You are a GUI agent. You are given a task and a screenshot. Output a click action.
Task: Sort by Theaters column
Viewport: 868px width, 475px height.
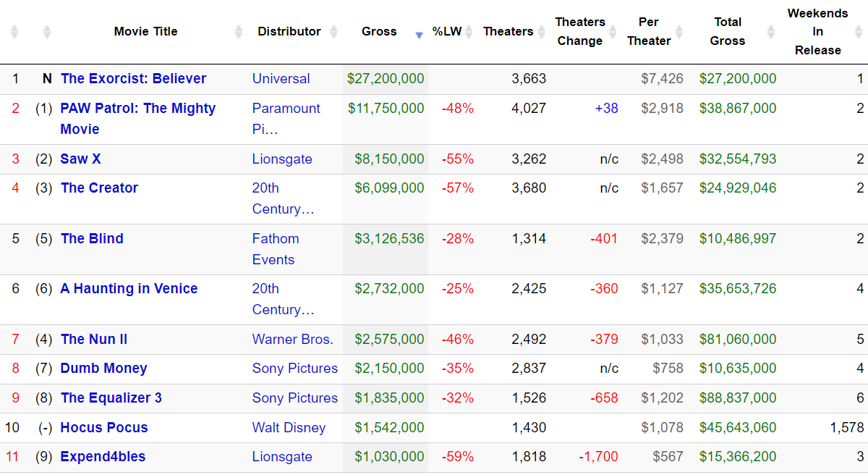click(x=508, y=32)
